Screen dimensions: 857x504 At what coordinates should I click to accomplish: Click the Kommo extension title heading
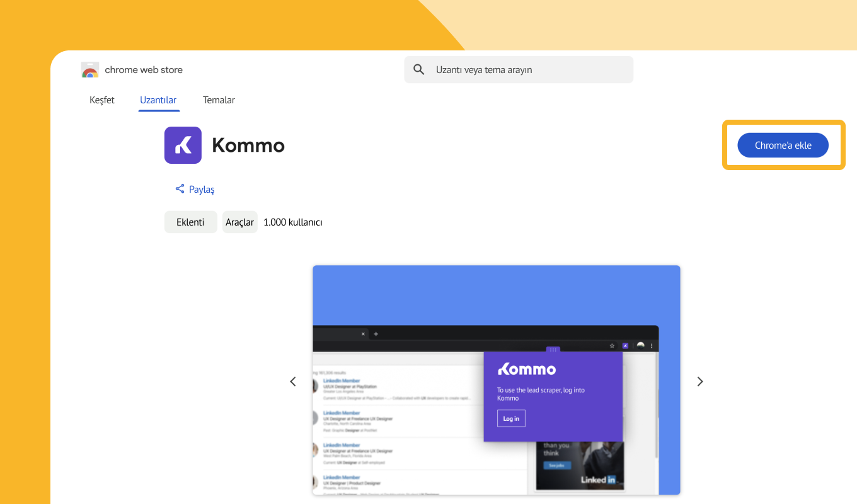pyautogui.click(x=248, y=146)
